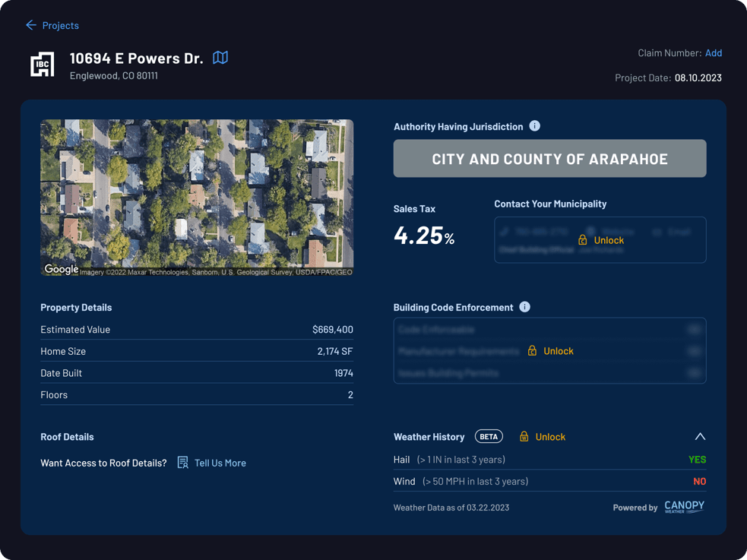The image size is (747, 560).
Task: Go back to Projects
Action: click(x=61, y=26)
